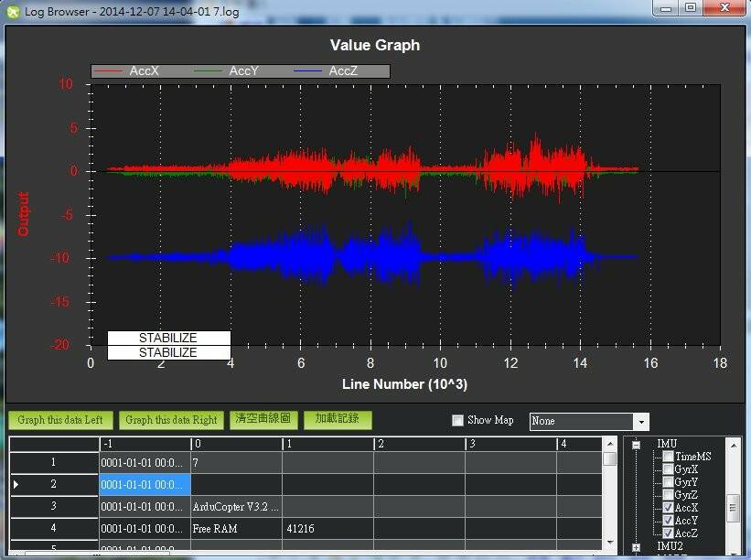Toggle the GyrZ checkbox under IMU

coord(668,495)
